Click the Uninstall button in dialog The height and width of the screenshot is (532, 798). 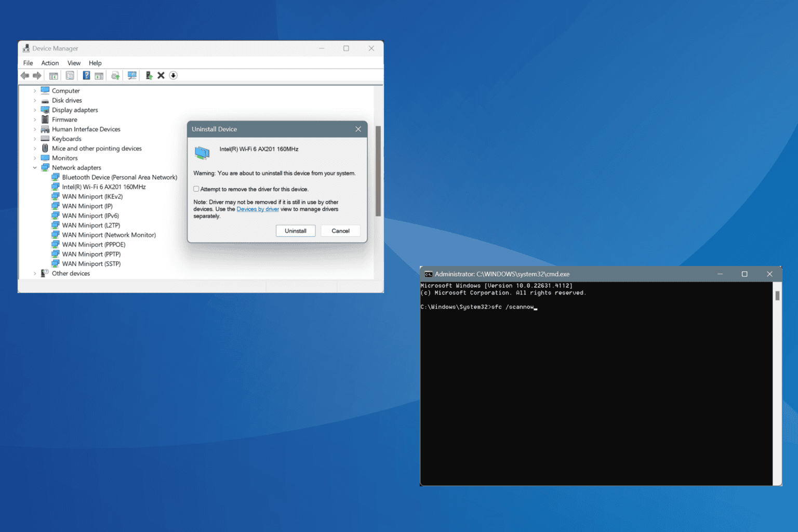pos(296,231)
